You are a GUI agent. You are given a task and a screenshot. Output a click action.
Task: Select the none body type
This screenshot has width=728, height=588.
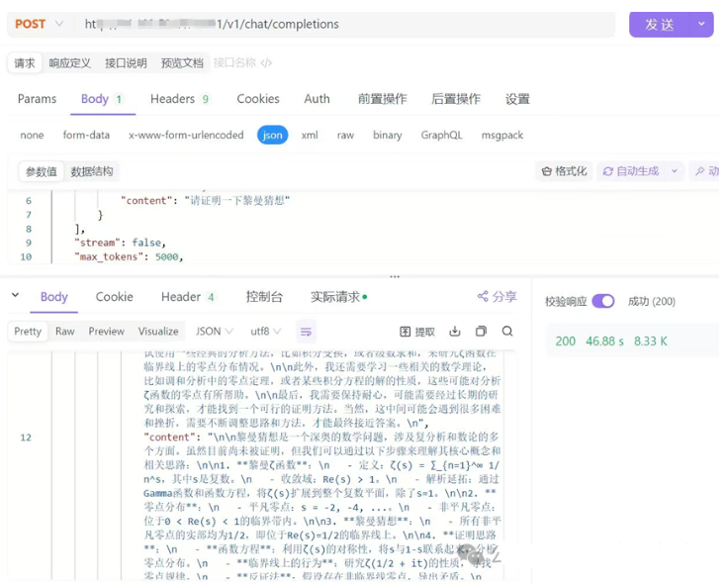(32, 136)
